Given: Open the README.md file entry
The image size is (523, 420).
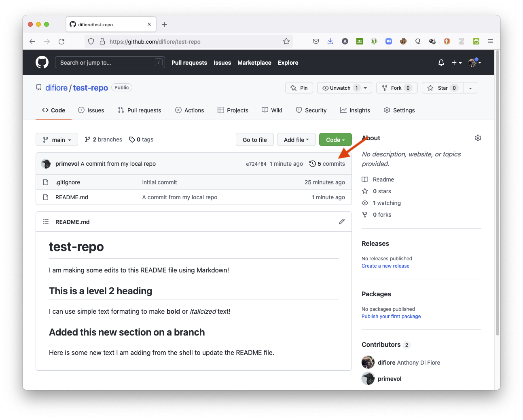Looking at the screenshot, I should pos(72,197).
